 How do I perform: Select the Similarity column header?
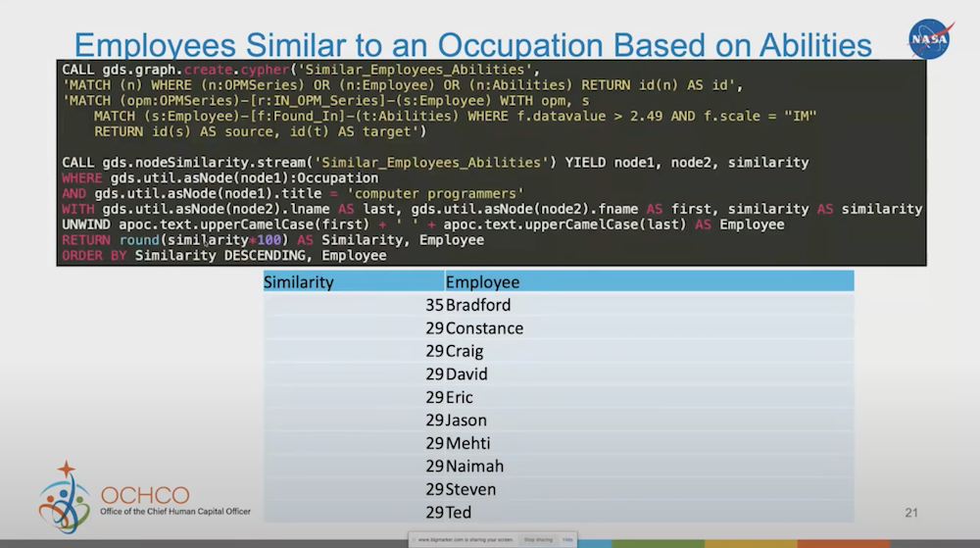click(x=354, y=281)
